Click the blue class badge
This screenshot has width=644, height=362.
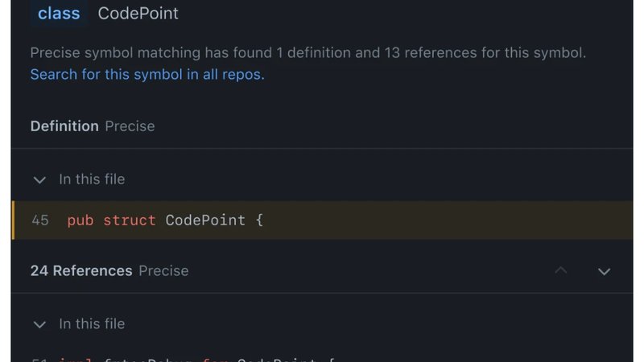[59, 14]
